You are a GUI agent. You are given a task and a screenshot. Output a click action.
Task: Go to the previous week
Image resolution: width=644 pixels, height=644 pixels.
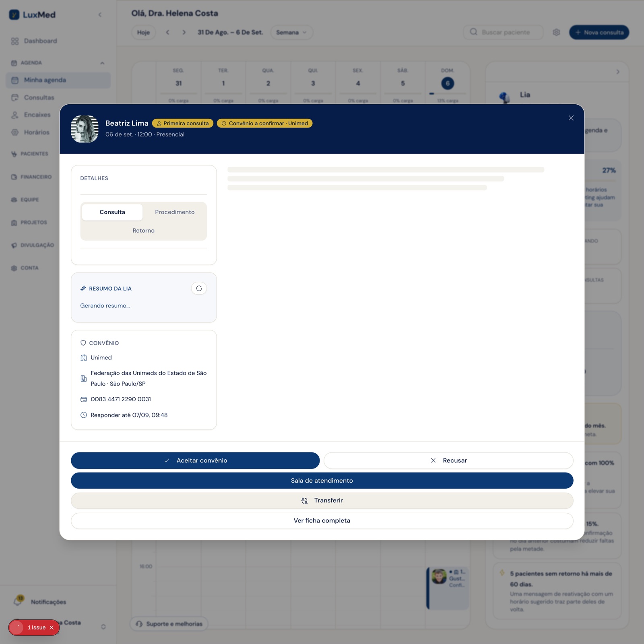point(168,32)
